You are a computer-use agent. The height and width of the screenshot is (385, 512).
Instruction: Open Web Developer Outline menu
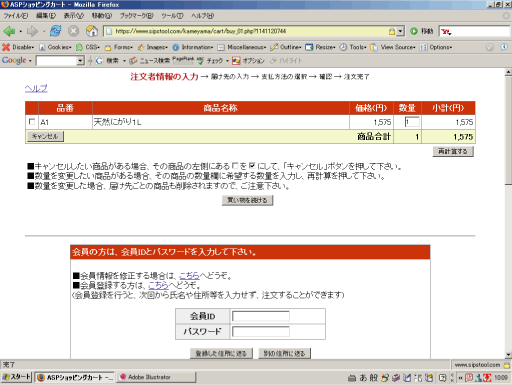[x=286, y=47]
